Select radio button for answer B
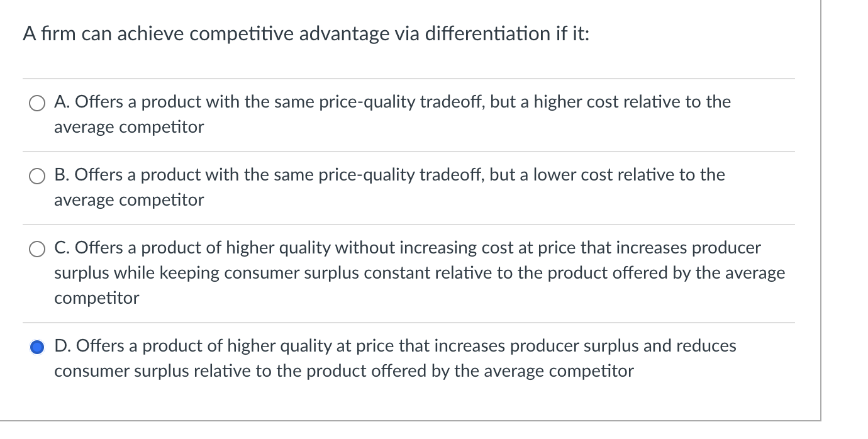 [36, 175]
